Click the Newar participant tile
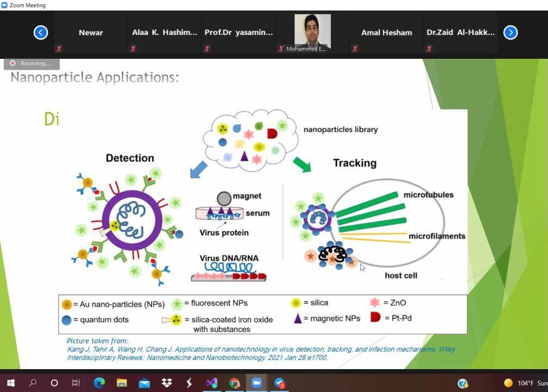The width and height of the screenshot is (548, 392). [x=90, y=33]
